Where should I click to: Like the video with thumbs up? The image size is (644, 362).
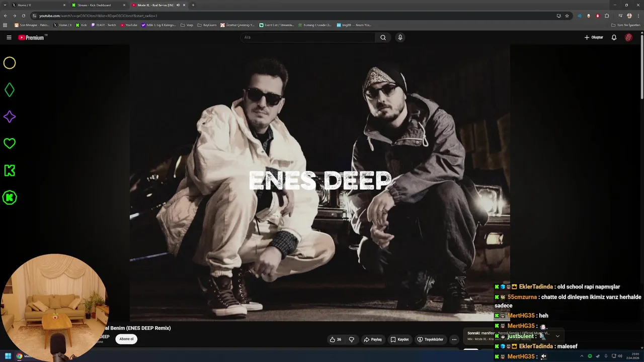point(335,339)
